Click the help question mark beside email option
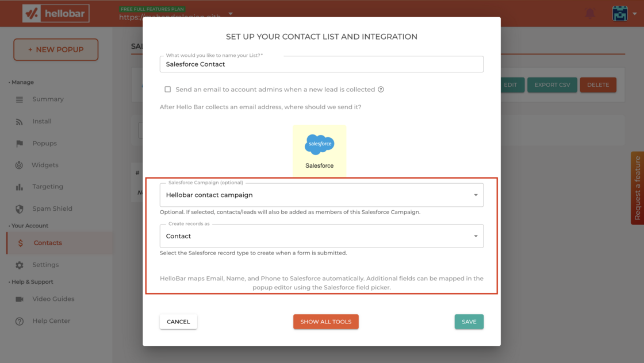 click(381, 90)
